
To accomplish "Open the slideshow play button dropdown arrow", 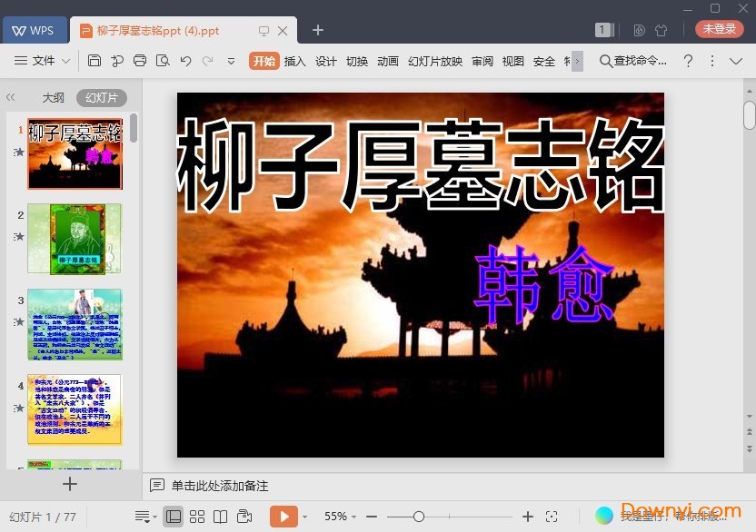I will pos(304,515).
